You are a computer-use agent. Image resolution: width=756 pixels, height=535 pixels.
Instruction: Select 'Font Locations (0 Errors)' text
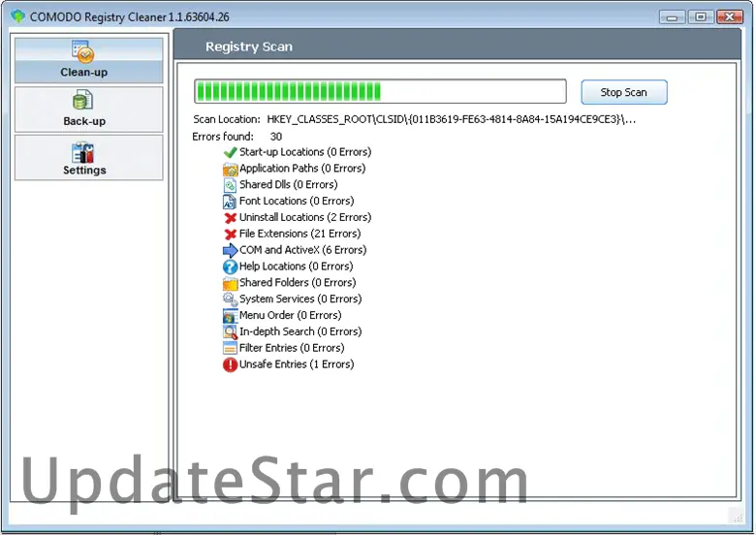pyautogui.click(x=297, y=202)
